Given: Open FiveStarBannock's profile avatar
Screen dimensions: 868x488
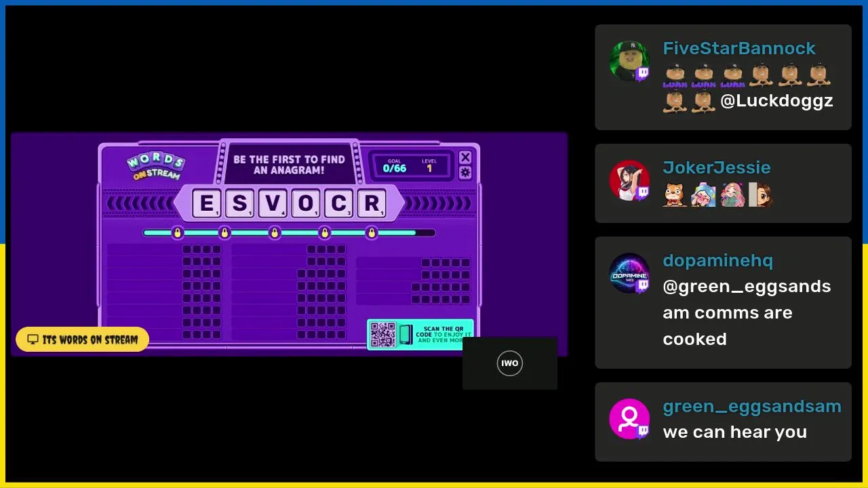Looking at the screenshot, I should tap(629, 61).
